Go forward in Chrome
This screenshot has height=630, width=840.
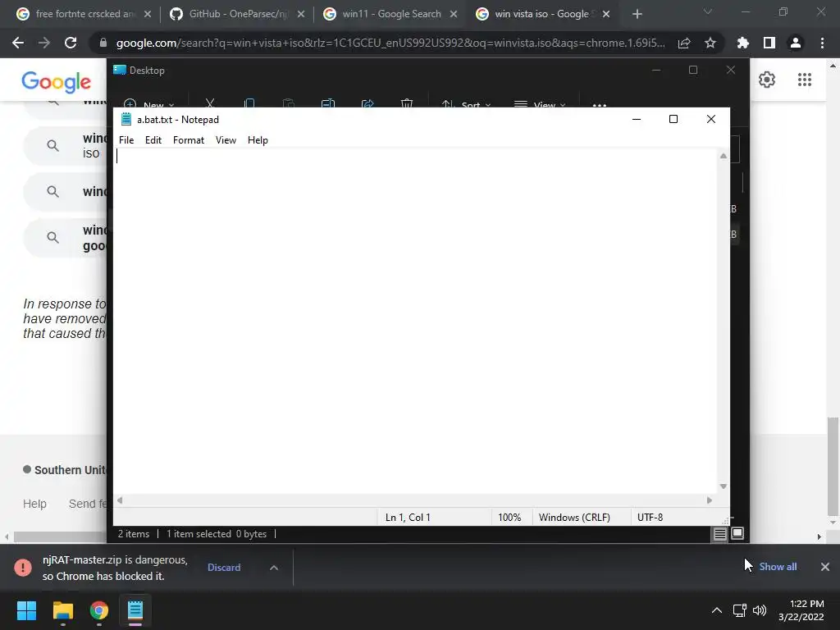pos(44,43)
